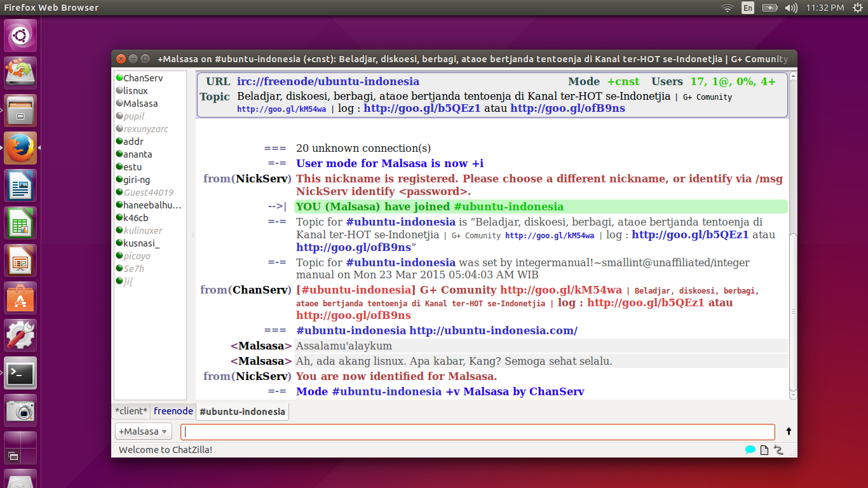Launch LibreOffice Calc from dock
This screenshot has height=488, width=868.
21,223
